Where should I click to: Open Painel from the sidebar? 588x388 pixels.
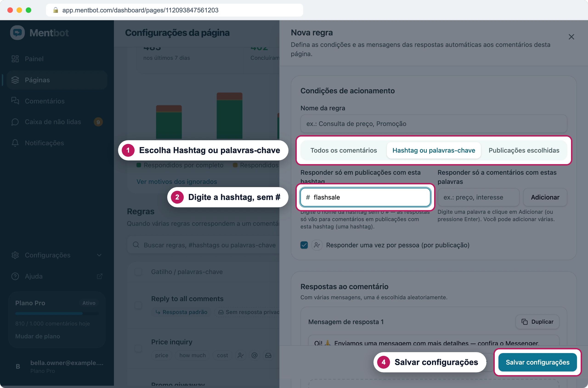[x=57, y=59]
